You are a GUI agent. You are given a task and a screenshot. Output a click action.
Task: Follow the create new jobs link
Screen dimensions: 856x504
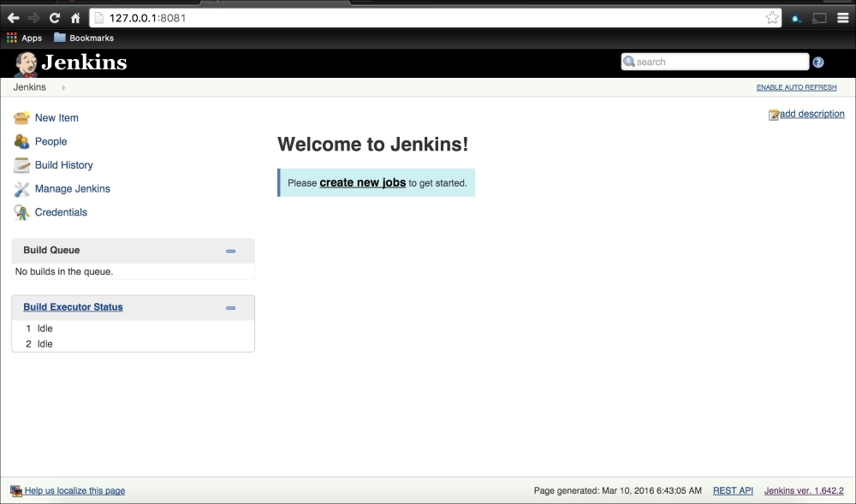[x=362, y=182]
